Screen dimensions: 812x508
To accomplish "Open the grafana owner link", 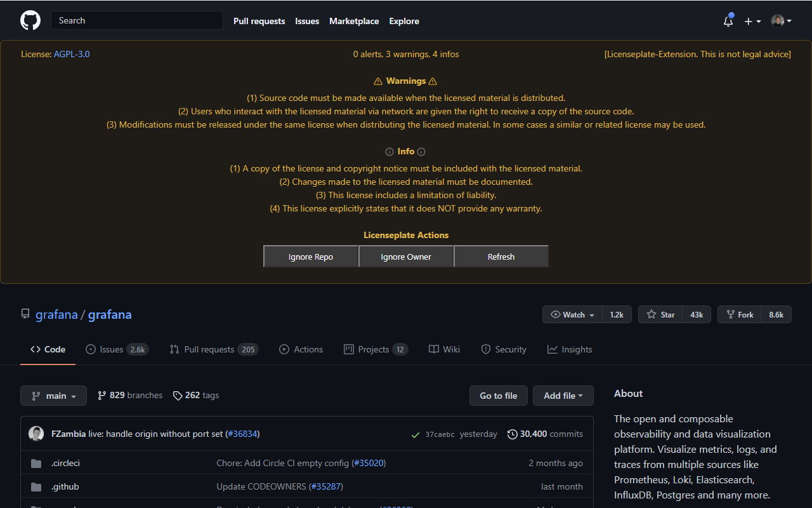I will [x=56, y=314].
